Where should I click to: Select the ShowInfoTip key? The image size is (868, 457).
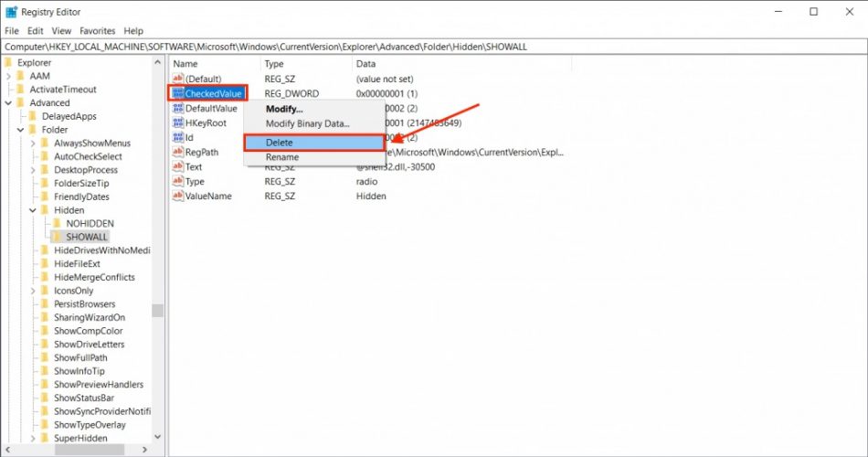point(79,371)
